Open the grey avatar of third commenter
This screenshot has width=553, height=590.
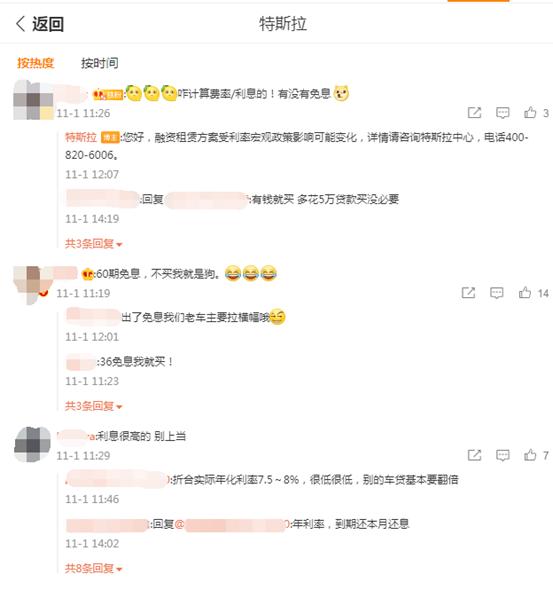[x=33, y=444]
